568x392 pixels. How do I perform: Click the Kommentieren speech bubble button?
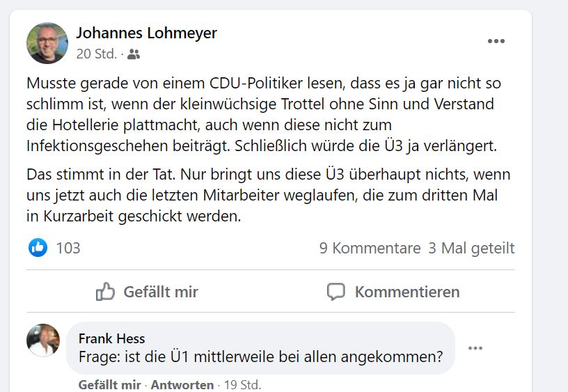coord(393,292)
